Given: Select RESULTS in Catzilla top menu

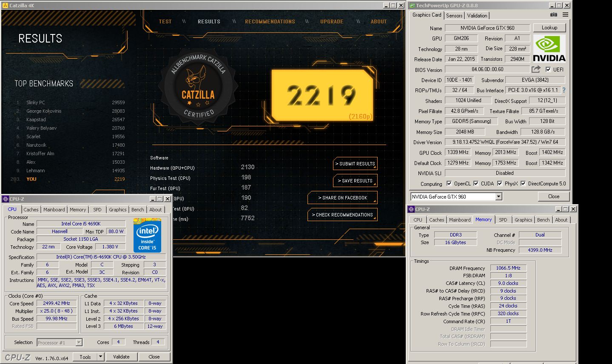Looking at the screenshot, I should click(209, 22).
